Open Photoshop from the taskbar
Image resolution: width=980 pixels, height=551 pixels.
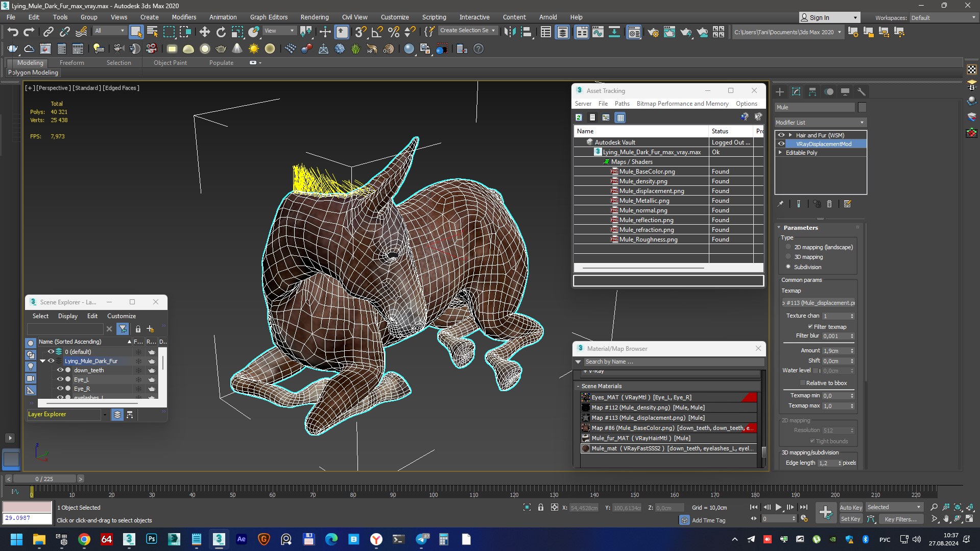tap(152, 539)
